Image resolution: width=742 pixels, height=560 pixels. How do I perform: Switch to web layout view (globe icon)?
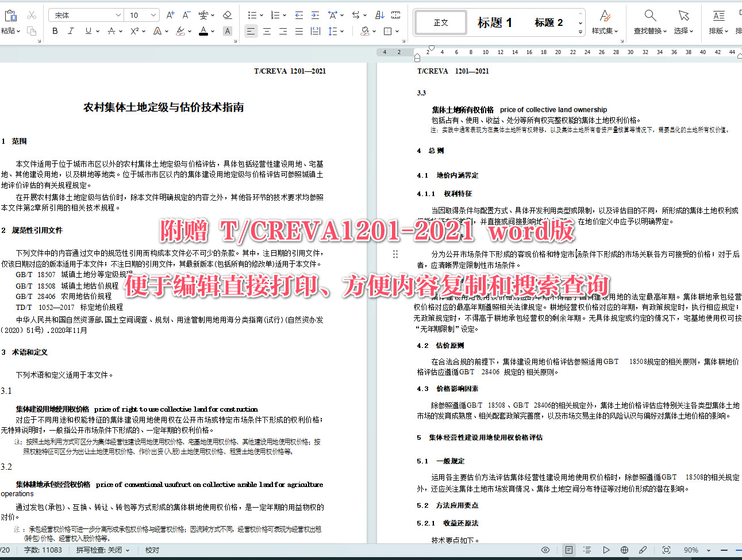click(624, 550)
